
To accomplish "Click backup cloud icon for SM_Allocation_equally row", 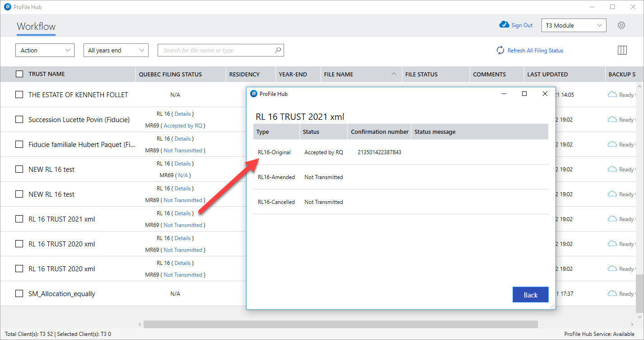I will pyautogui.click(x=612, y=293).
